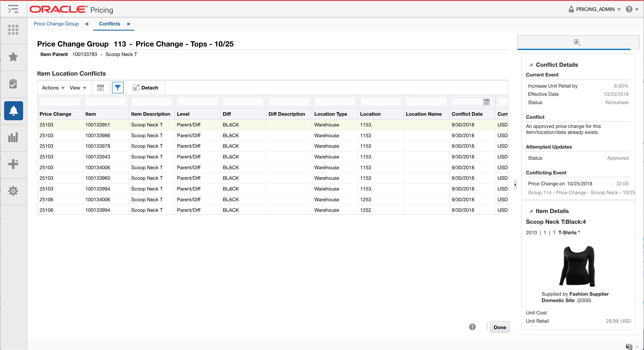The width and height of the screenshot is (644, 350).
Task: Click the Detach button
Action: (x=145, y=88)
